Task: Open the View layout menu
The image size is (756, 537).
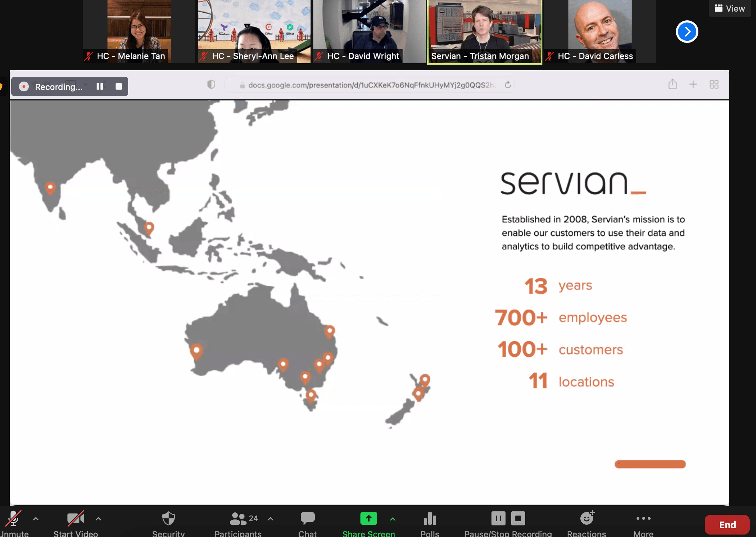Action: (x=730, y=8)
